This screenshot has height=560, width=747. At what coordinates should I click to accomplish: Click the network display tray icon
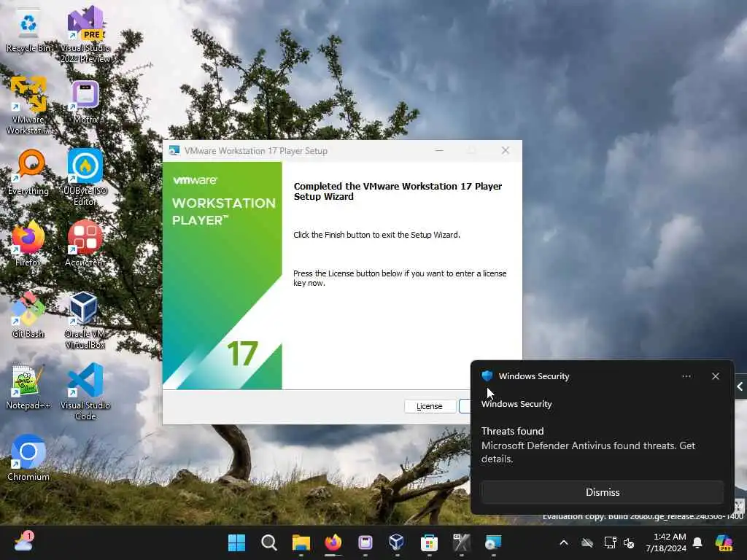(610, 542)
